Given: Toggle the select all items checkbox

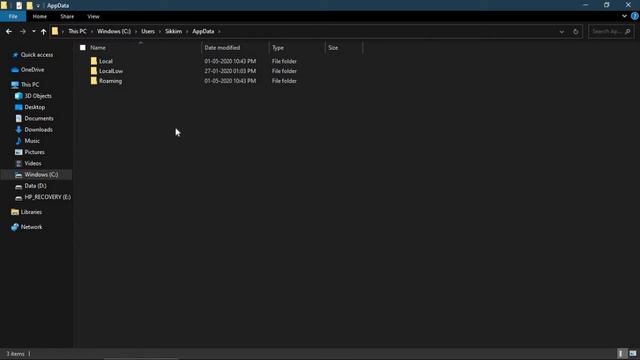Looking at the screenshot, I should [83, 48].
